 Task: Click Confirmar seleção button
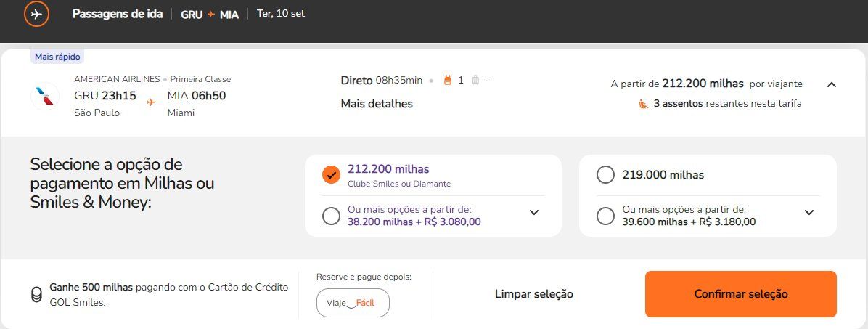741,294
